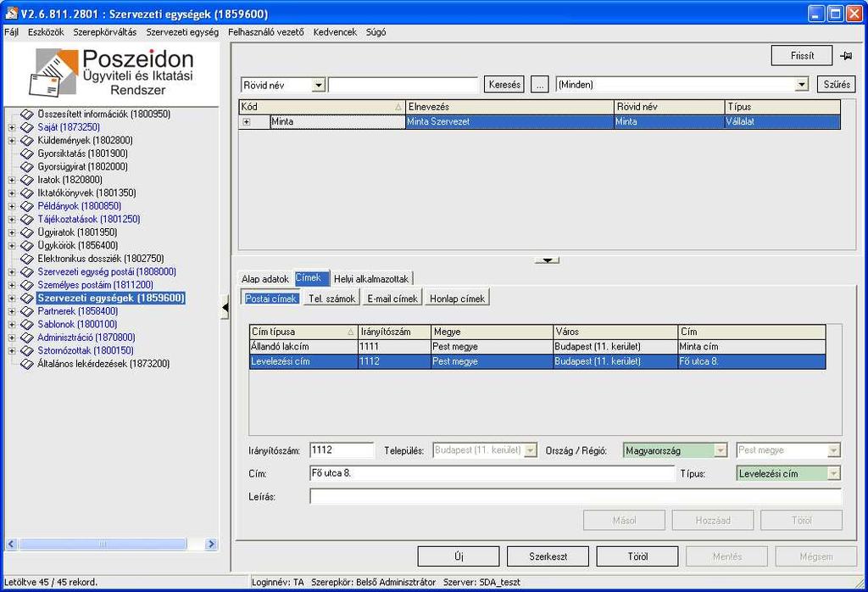Click the Gyorsügyirat tree icon
This screenshot has width=868, height=592.
(26, 167)
